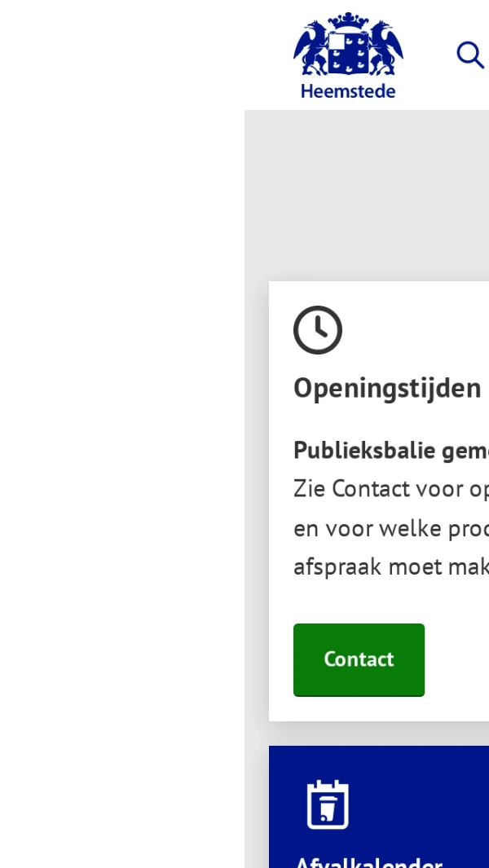
Task: Click the blank white left margin
Action: point(122,408)
